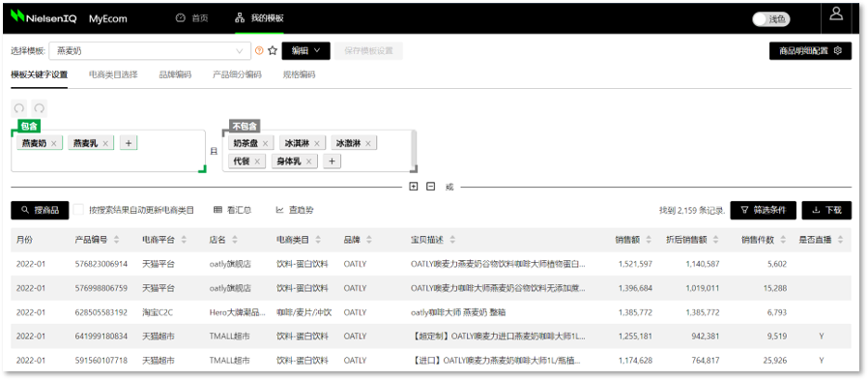868x380 pixels.
Task: Sort by 品牌 column
Action: tap(368, 240)
